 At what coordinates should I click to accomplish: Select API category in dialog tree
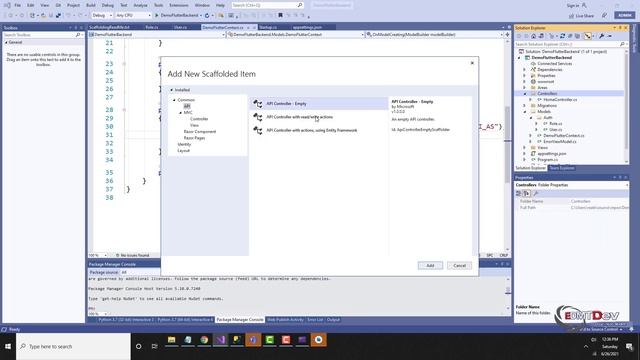pos(187,106)
